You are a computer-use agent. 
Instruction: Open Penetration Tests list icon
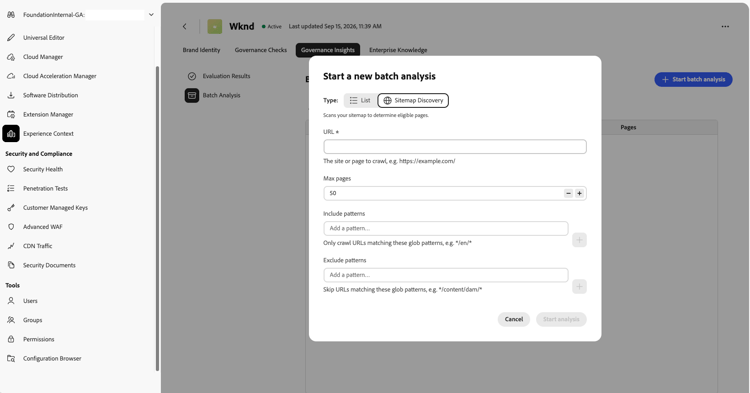(x=11, y=188)
